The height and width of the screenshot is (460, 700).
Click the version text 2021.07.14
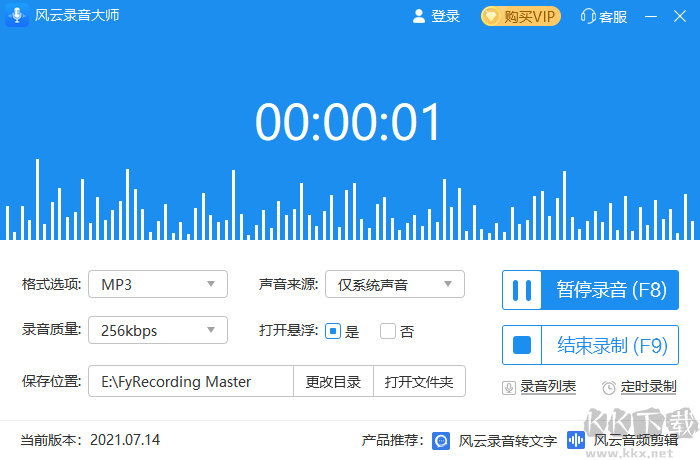[x=125, y=440]
